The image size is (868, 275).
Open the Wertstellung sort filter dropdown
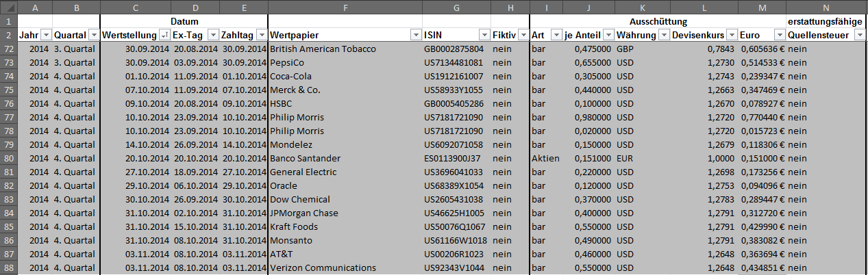164,35
